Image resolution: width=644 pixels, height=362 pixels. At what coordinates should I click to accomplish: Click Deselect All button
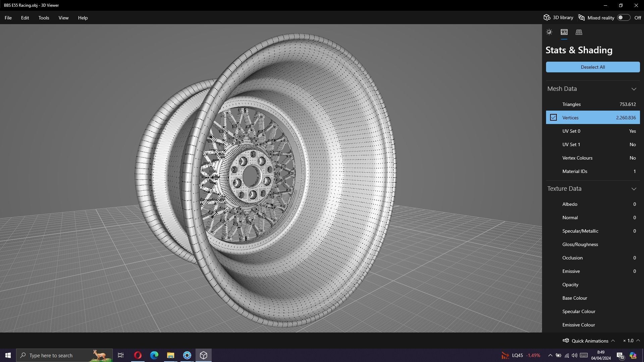click(x=593, y=67)
